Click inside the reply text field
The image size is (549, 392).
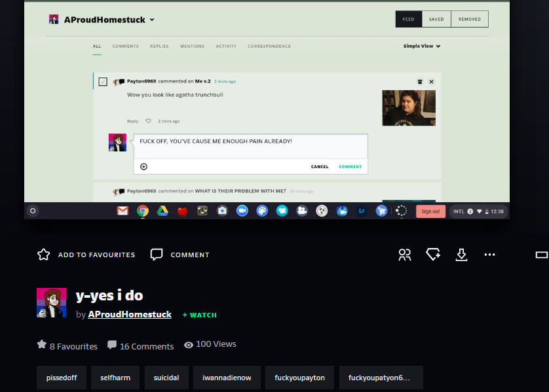coord(251,146)
